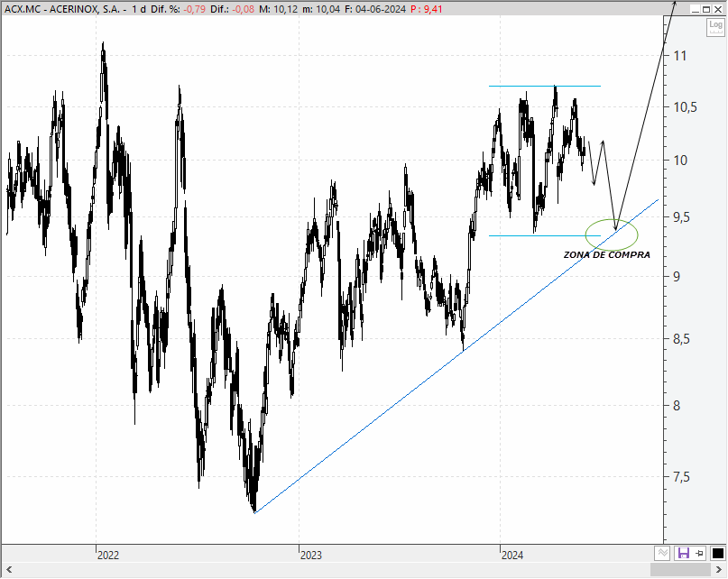Click the horizontal scrollbar thumb
The width and height of the screenshot is (728, 579).
680,570
